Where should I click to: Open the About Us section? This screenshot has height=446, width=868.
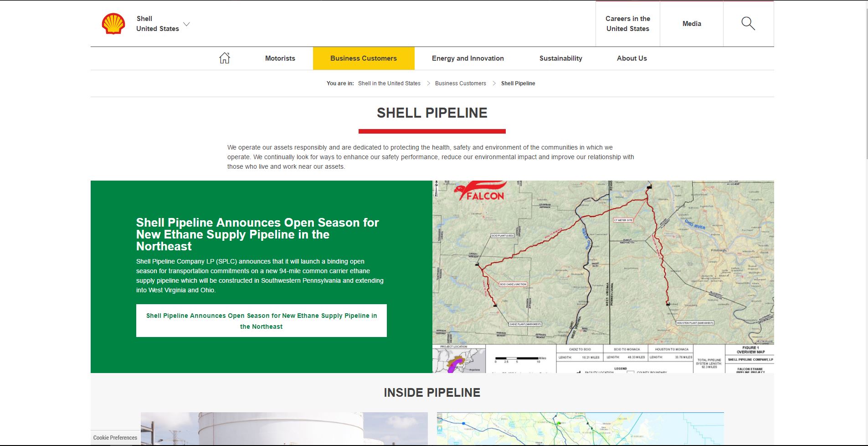(x=632, y=58)
